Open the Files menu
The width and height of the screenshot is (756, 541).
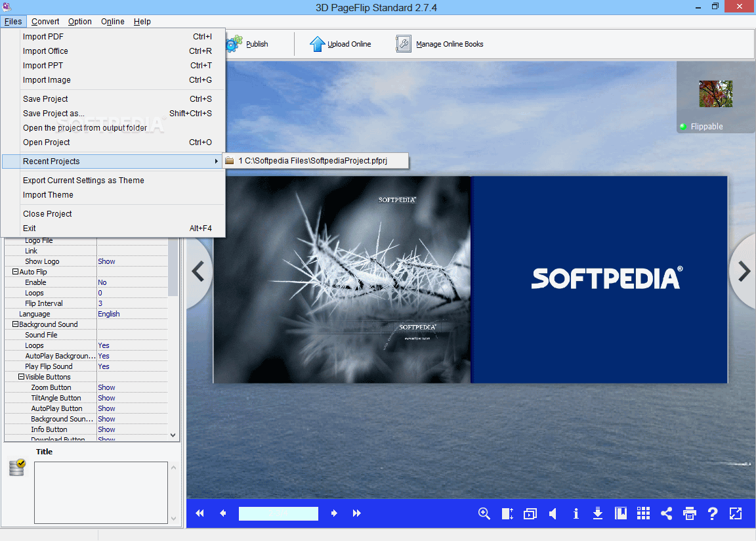(x=13, y=22)
